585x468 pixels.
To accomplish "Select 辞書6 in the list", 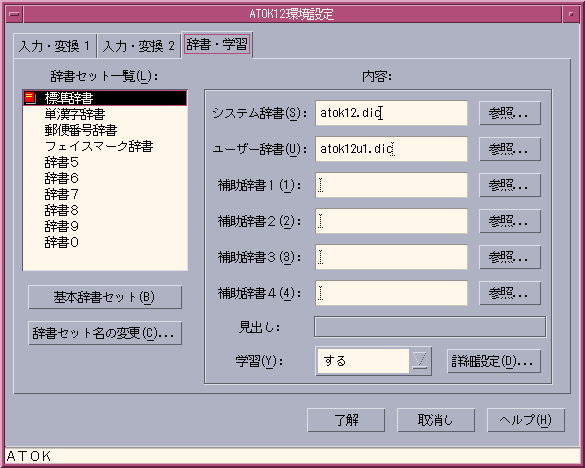I will 105,178.
